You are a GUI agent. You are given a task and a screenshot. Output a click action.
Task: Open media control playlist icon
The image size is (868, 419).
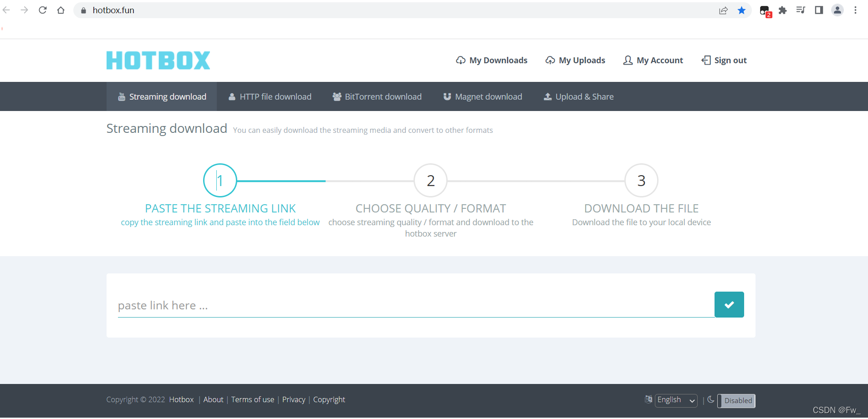coord(801,10)
